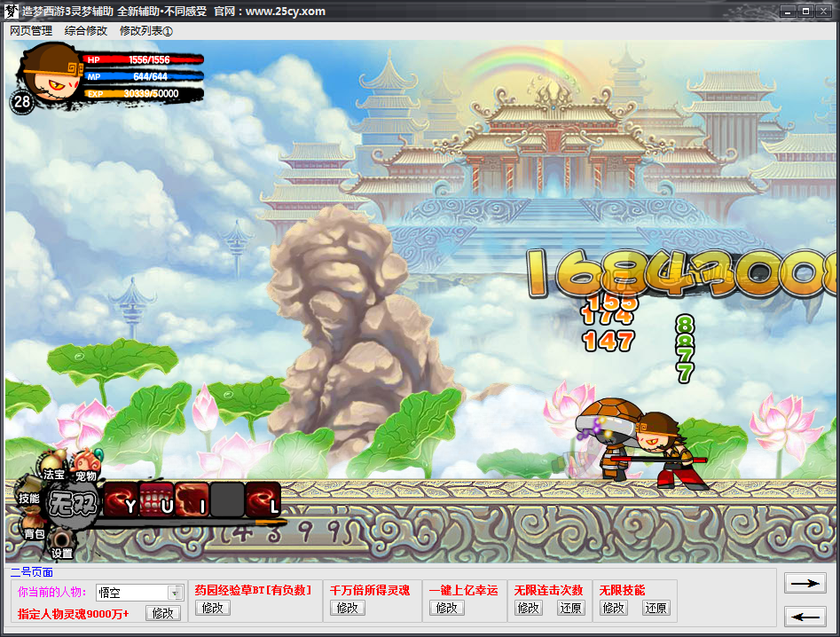Minimize the window

[788, 12]
